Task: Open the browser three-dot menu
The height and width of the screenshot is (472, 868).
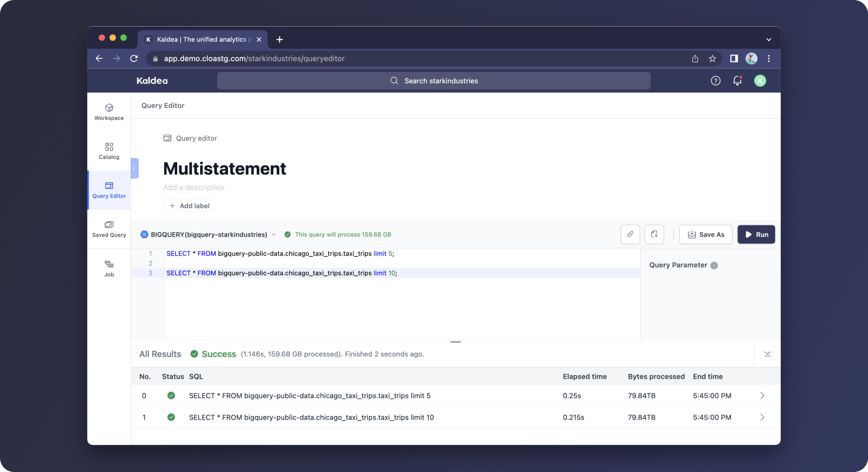Action: (769, 58)
